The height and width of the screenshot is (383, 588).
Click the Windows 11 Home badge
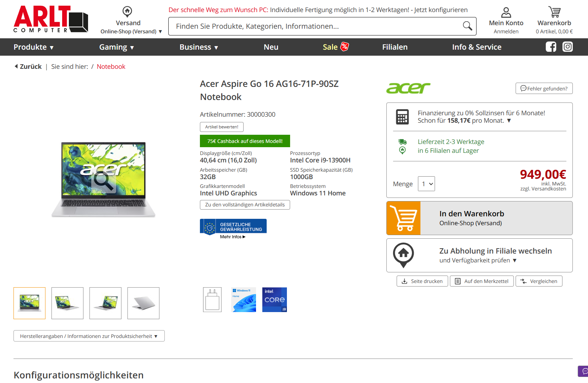pos(244,300)
